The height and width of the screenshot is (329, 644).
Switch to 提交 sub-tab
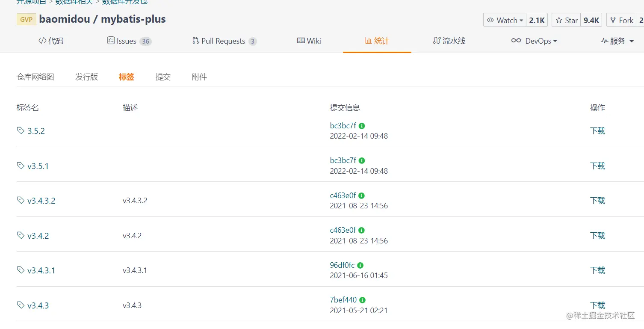[x=163, y=77]
